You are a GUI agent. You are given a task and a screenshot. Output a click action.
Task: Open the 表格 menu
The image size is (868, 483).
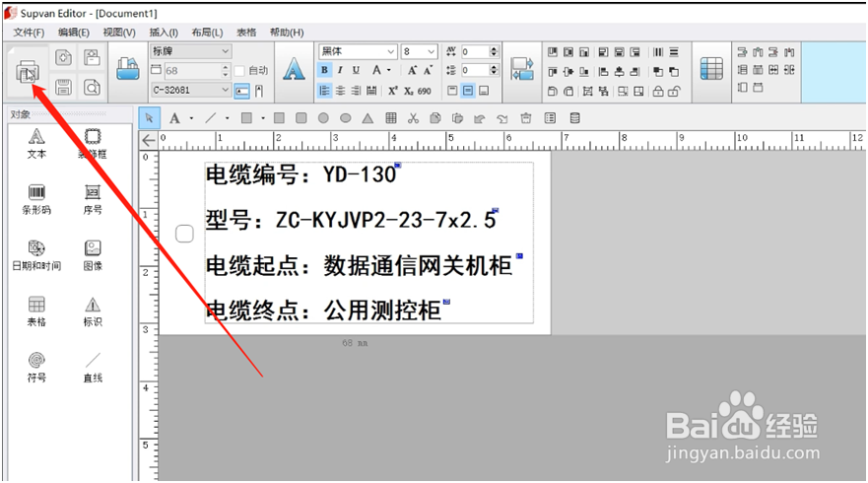point(246,33)
